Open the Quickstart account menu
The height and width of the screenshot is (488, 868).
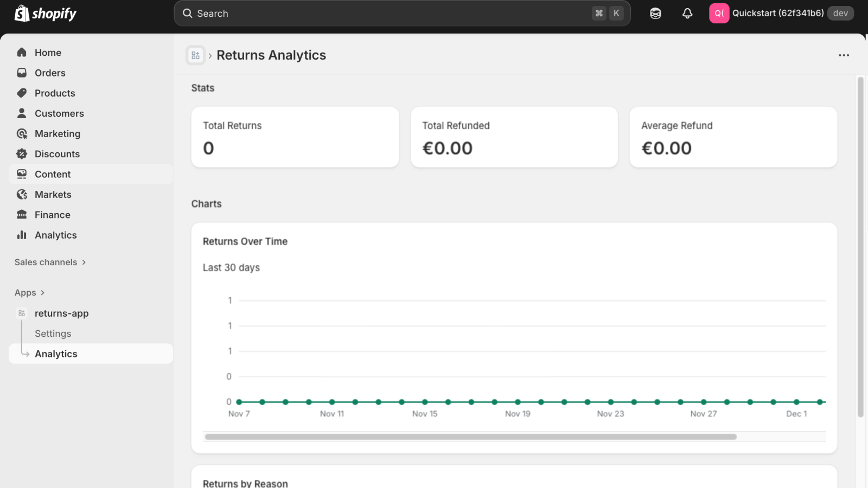778,13
